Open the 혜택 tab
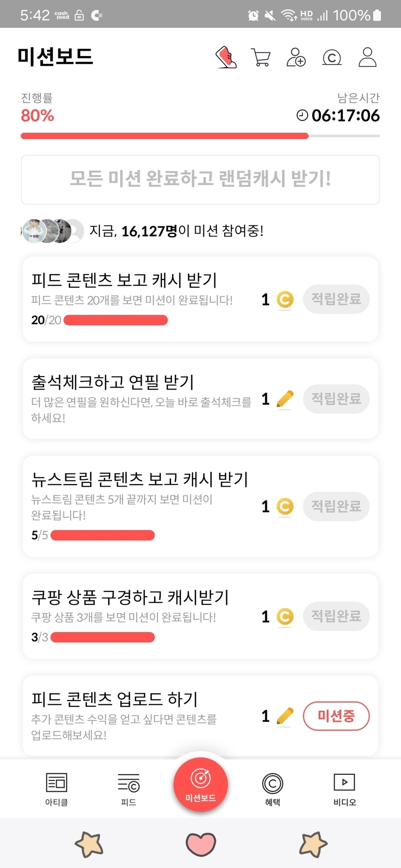The width and height of the screenshot is (401, 868). click(x=272, y=789)
